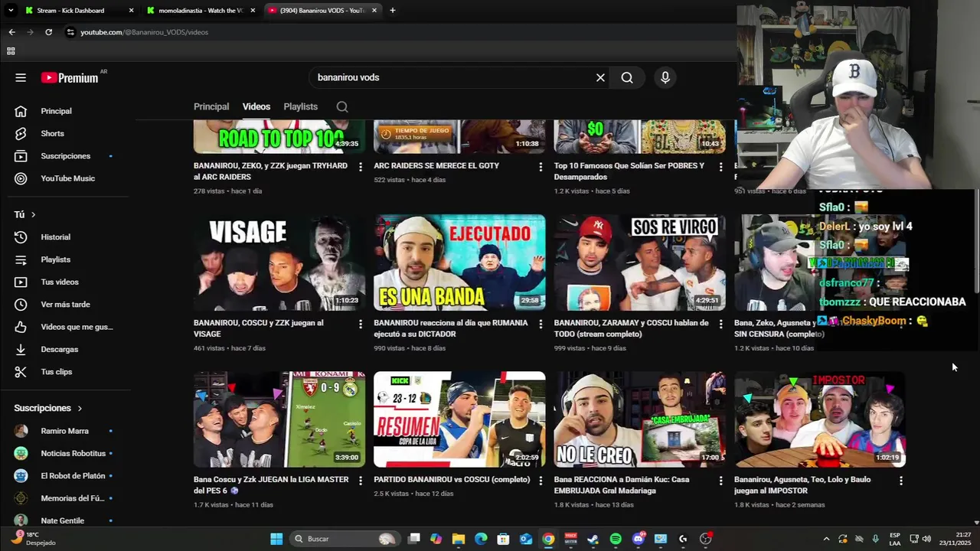
Task: Go back with the browser back arrow
Action: click(x=11, y=32)
